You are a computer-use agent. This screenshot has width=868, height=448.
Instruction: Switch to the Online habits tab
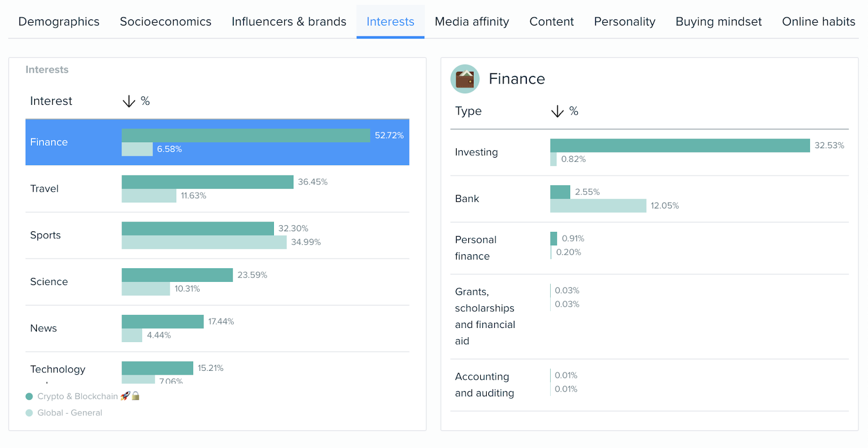[818, 21]
